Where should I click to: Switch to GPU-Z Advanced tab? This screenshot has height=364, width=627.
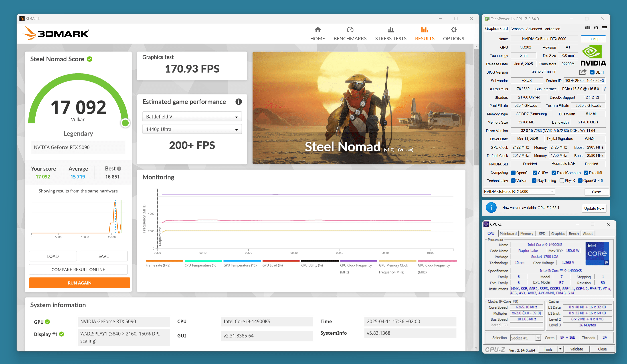coord(534,29)
